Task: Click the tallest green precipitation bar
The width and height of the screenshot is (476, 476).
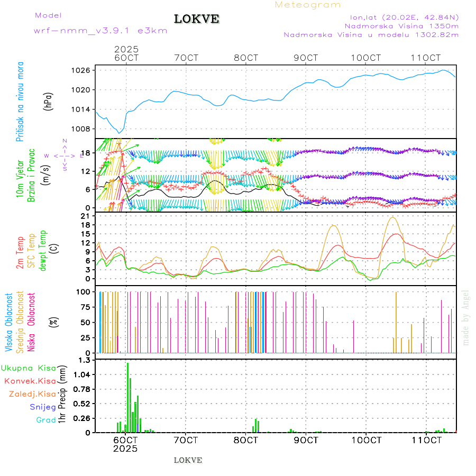Action: click(127, 397)
